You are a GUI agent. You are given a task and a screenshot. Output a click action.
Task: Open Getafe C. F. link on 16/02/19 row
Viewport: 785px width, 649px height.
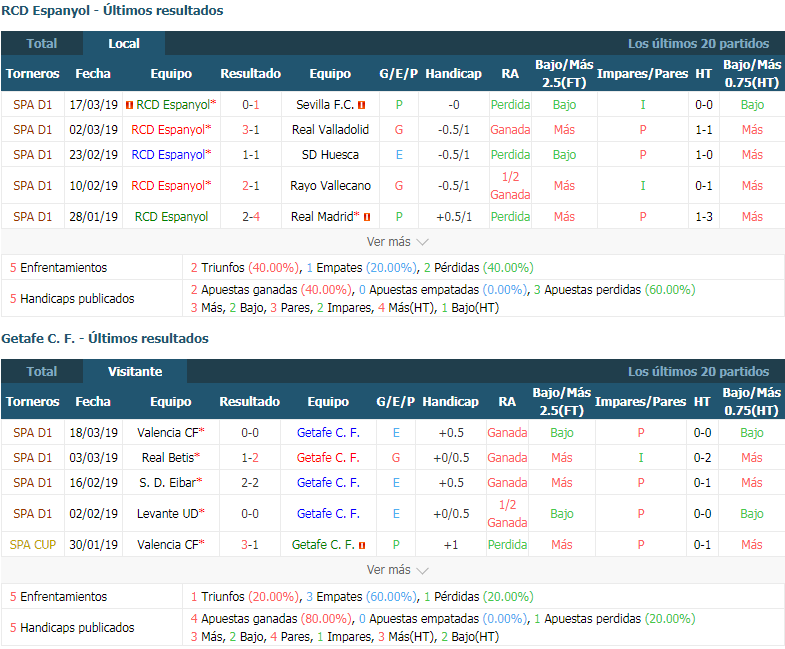click(328, 483)
